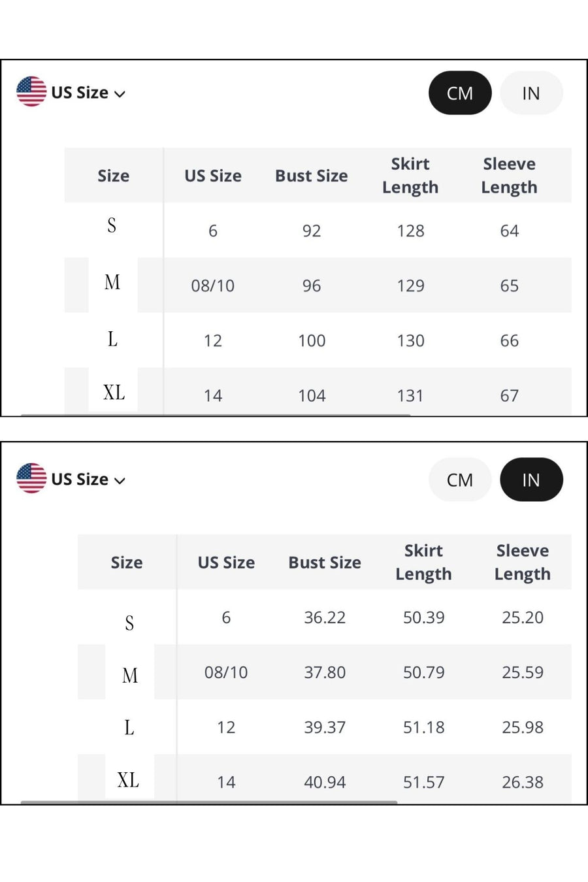The image size is (588, 882).
Task: Select the S size label in top table
Action: [x=112, y=225]
